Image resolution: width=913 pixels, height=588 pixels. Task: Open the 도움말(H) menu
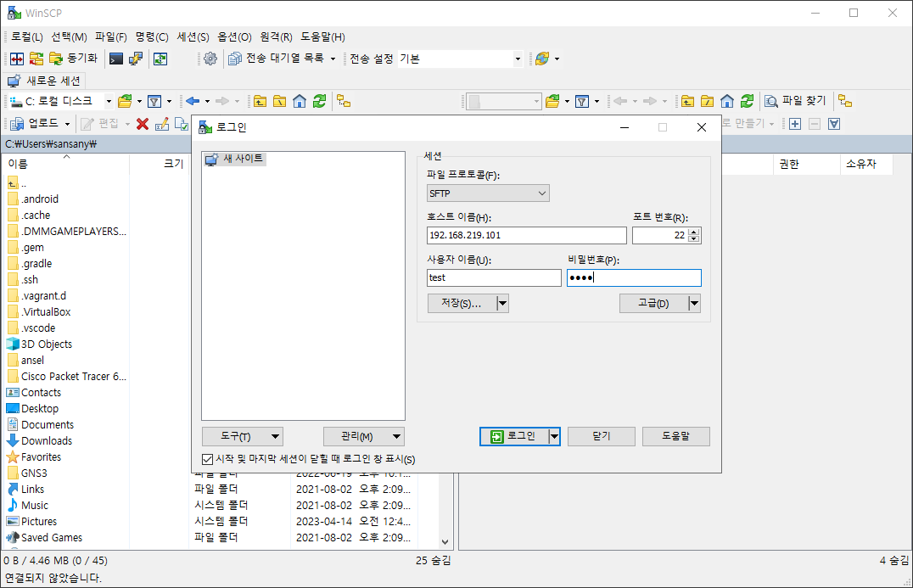tap(322, 36)
